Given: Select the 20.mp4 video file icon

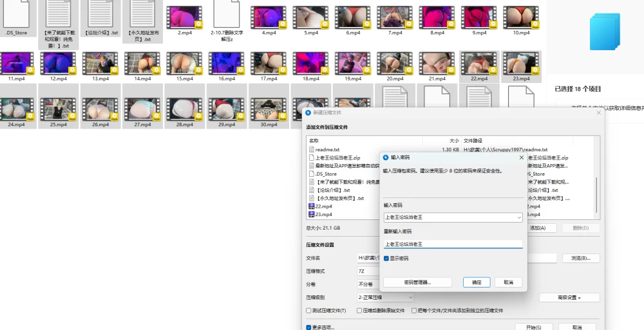Looking at the screenshot, I should (395, 63).
